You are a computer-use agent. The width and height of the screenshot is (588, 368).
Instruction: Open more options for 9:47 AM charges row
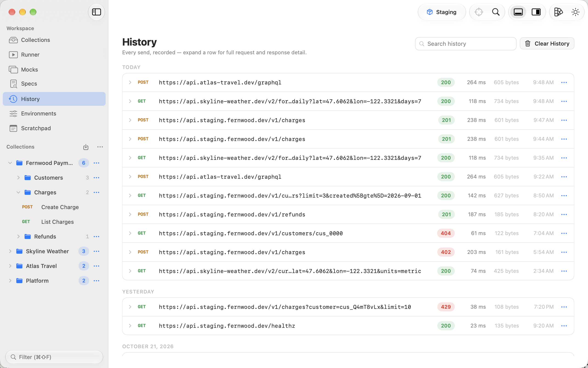(564, 120)
